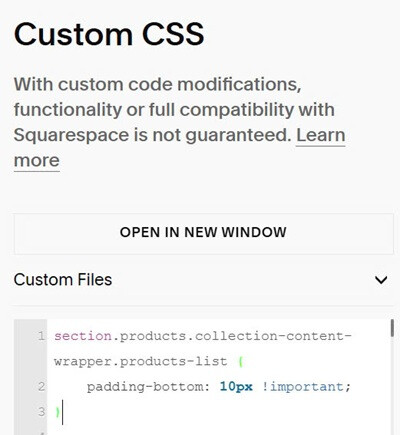Place cursor after the closing brace
This screenshot has height=435, width=400.
pos(62,413)
